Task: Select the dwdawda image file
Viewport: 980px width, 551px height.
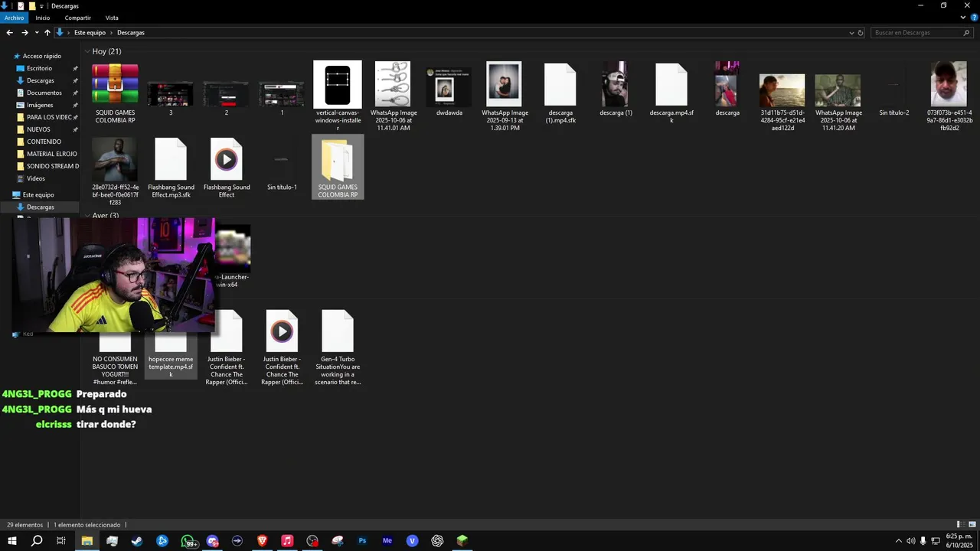Action: coord(449,92)
